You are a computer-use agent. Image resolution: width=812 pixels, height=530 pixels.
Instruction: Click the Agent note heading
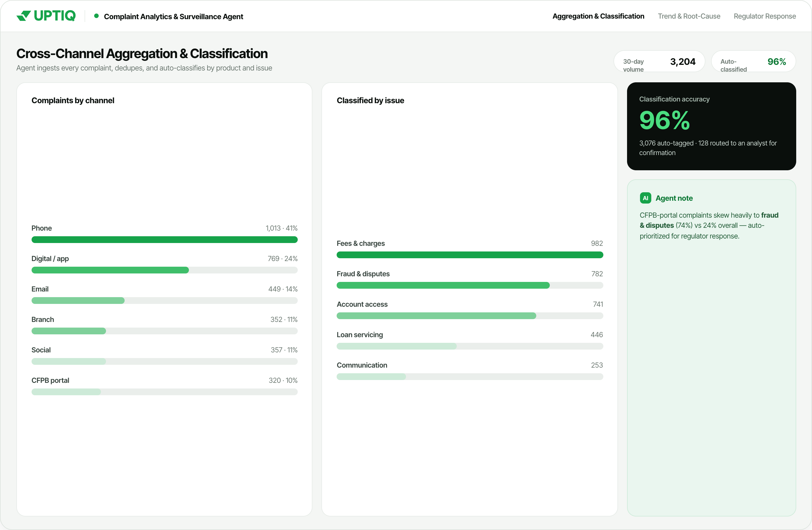(x=674, y=198)
